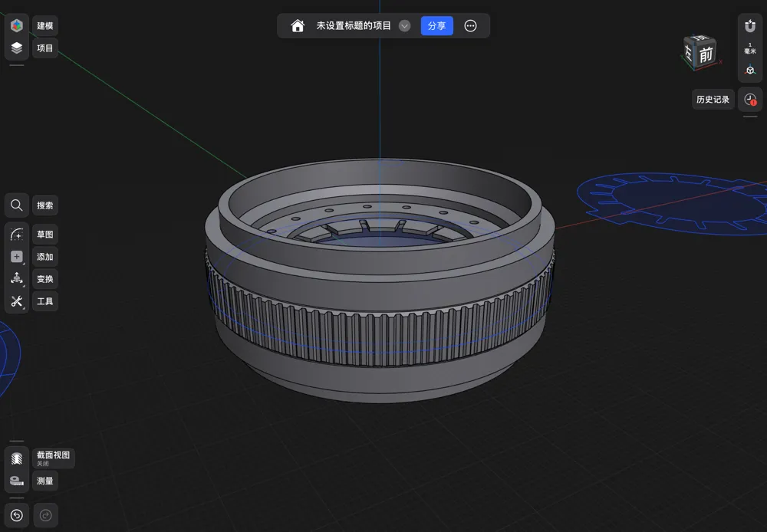Screen dimensions: 767x532
Task: Undo the last action
Action: pos(17,515)
